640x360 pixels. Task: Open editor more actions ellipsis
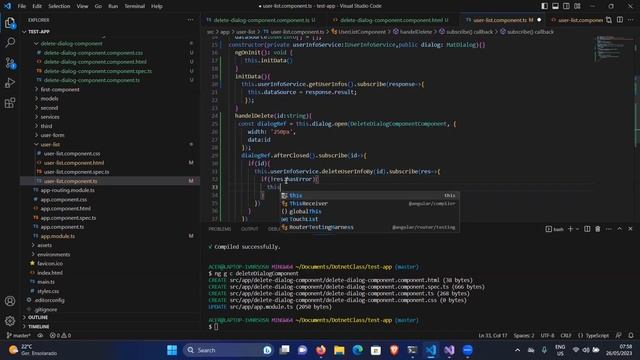[631, 20]
